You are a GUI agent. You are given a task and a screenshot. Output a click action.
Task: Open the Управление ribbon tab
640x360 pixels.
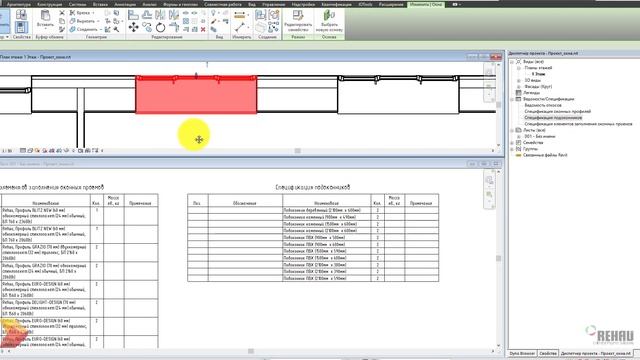[x=273, y=4]
